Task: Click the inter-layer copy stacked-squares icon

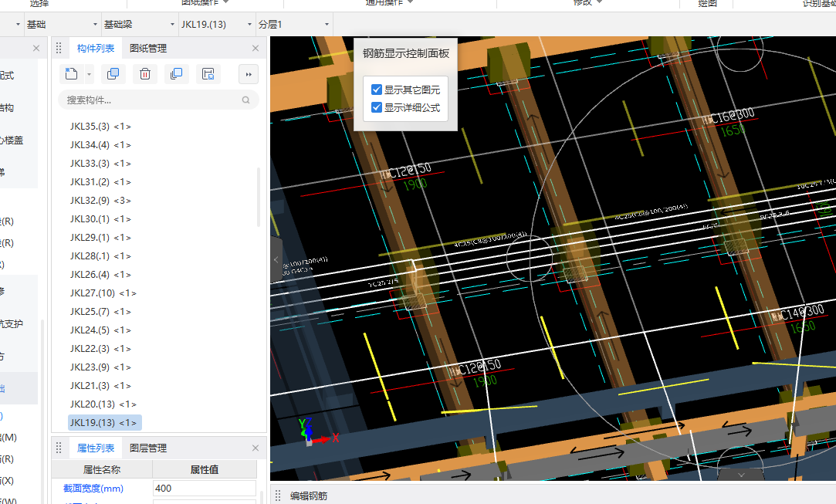Action: tap(177, 73)
